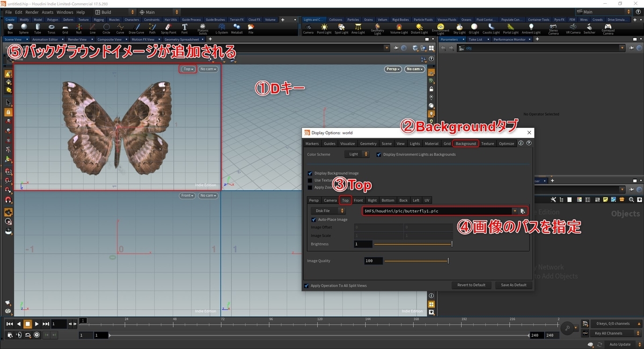Click the Revert to Default button
Image resolution: width=644 pixels, height=349 pixels.
click(x=471, y=285)
